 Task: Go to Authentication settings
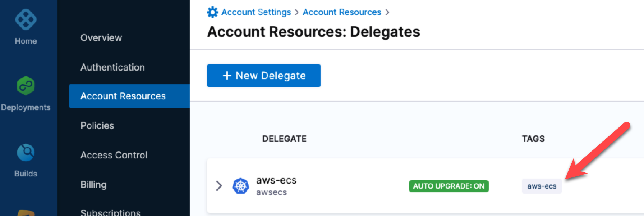[x=112, y=67]
